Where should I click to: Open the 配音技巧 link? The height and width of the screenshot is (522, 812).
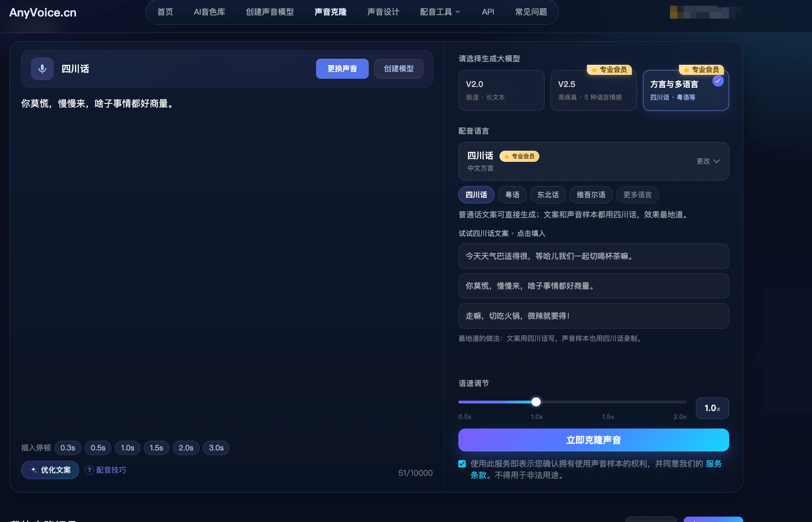pyautogui.click(x=111, y=470)
